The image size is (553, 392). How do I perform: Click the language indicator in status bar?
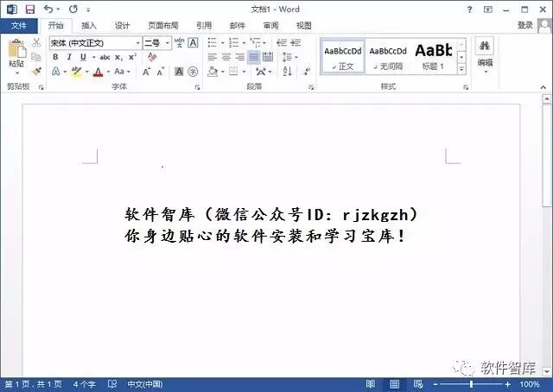(145, 384)
